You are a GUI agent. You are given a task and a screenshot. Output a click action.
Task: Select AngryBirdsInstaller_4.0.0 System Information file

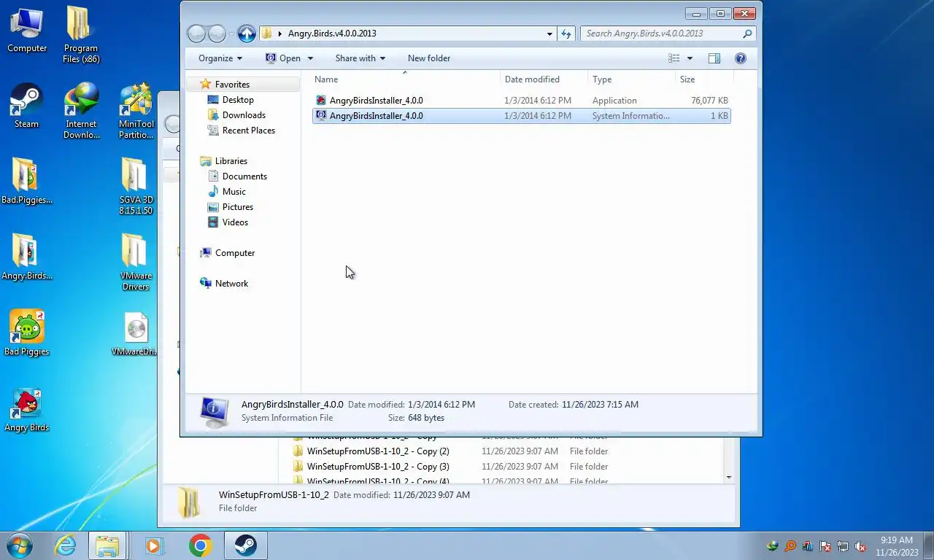point(521,116)
